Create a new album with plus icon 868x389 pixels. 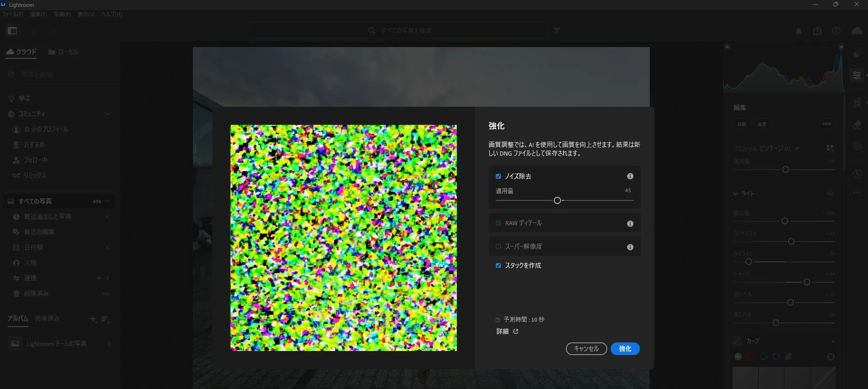[x=93, y=319]
